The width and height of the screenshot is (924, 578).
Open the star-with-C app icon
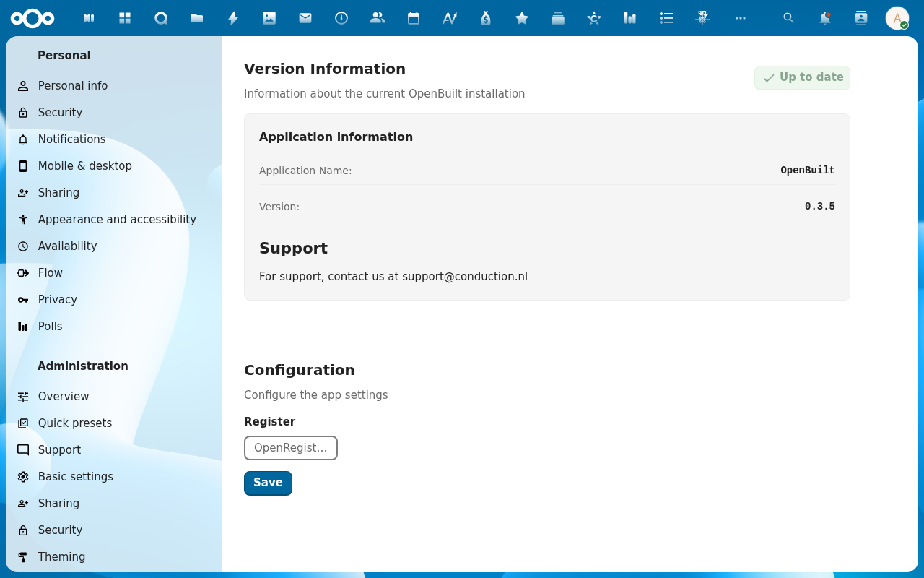pyautogui.click(x=594, y=18)
